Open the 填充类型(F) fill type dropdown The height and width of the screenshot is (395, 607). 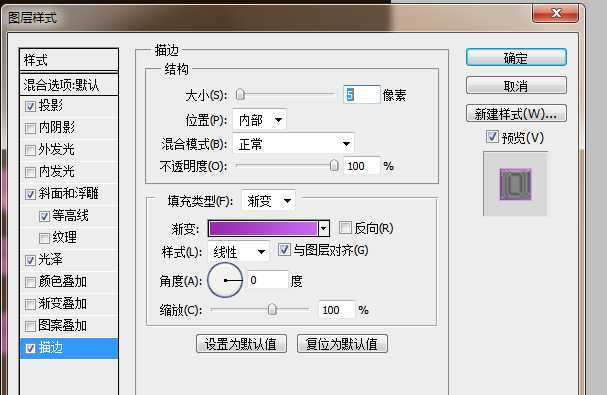pos(268,201)
